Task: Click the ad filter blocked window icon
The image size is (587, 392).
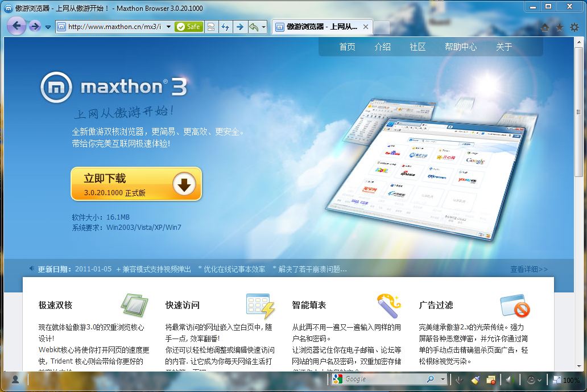Action: [515, 306]
